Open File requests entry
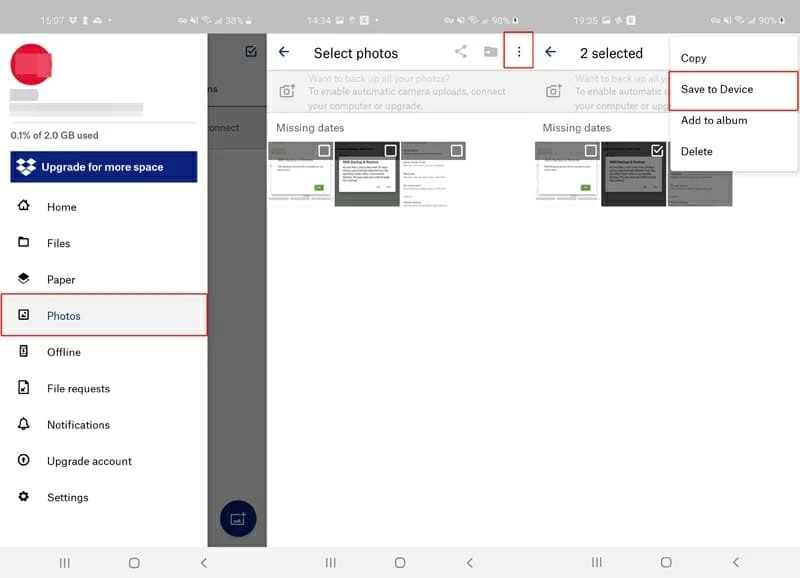This screenshot has height=578, width=800. 78,389
